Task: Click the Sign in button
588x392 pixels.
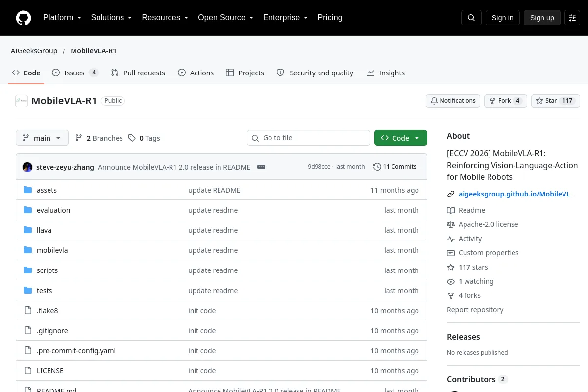Action: point(502,18)
